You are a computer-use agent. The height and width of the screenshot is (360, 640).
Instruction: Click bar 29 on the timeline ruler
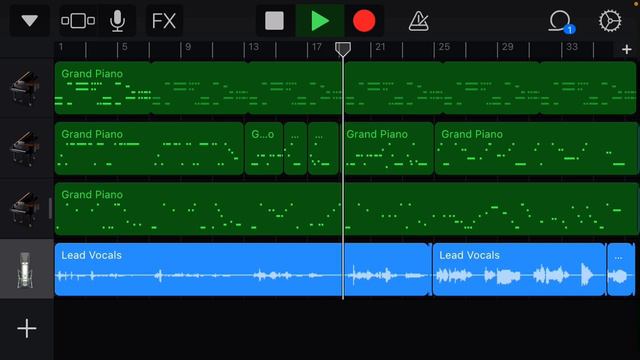[507, 47]
